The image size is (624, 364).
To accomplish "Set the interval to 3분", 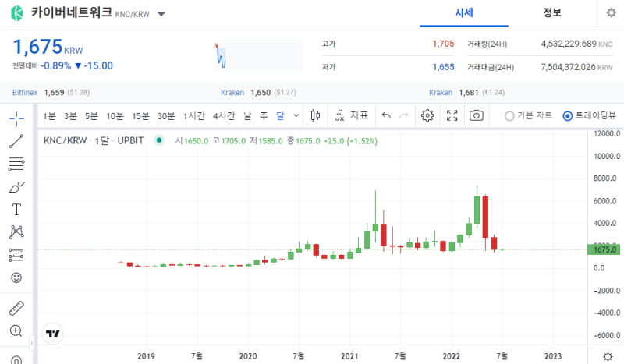I will click(70, 116).
